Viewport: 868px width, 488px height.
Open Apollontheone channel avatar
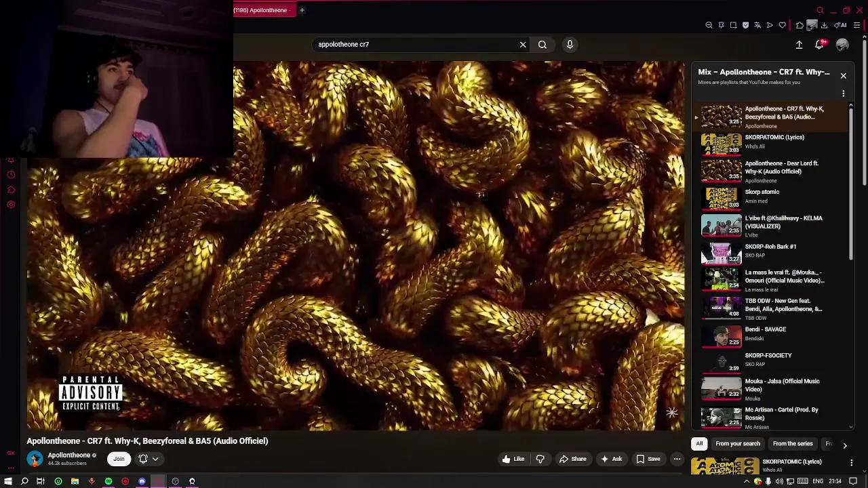(35, 459)
